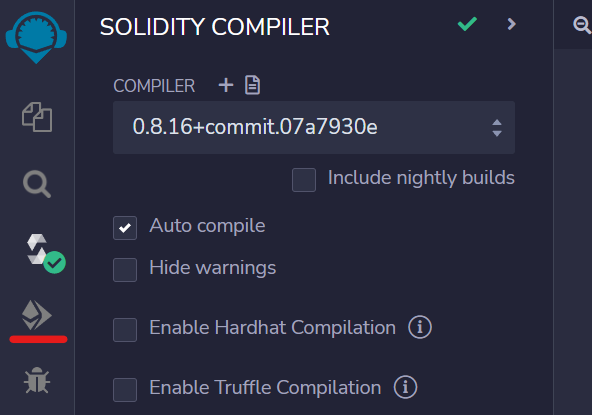Screen dimensions: 592x415
Task: Show the compiler license file icon
Action: (252, 85)
